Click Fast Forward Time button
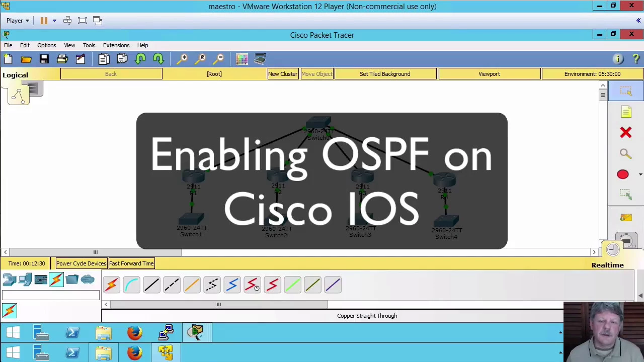 click(x=131, y=263)
